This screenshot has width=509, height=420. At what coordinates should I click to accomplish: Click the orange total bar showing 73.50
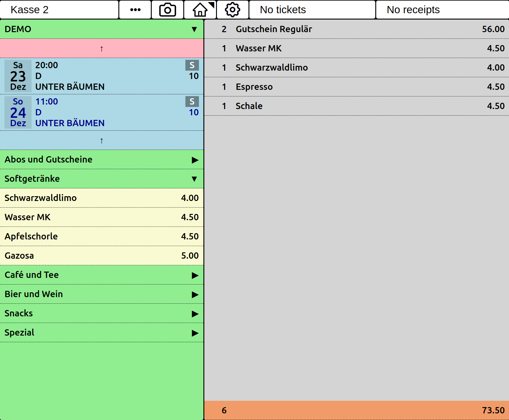tap(356, 410)
